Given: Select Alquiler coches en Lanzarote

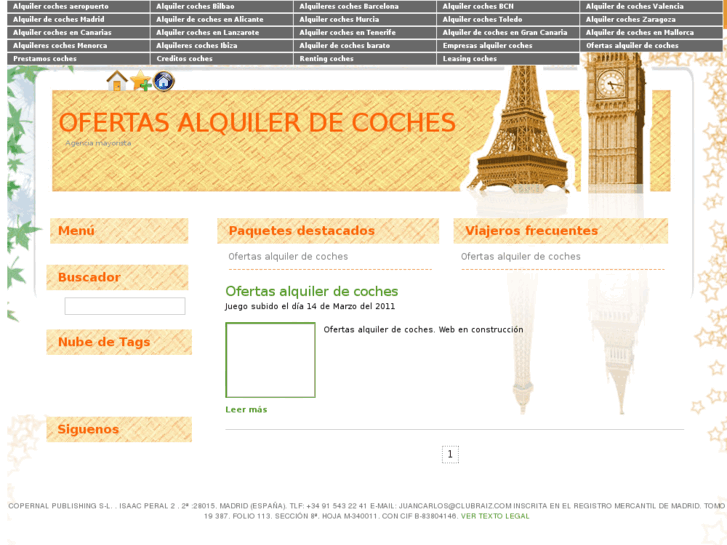Looking at the screenshot, I should [x=221, y=32].
